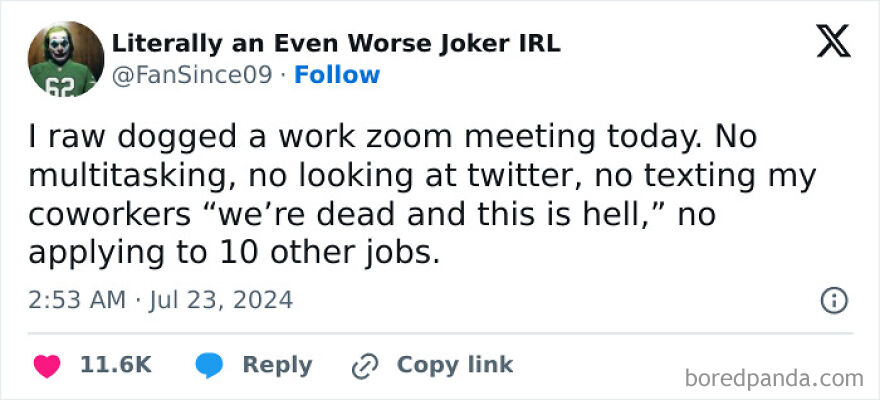Click the chain link icon
880x400 pixels.
[x=362, y=366]
